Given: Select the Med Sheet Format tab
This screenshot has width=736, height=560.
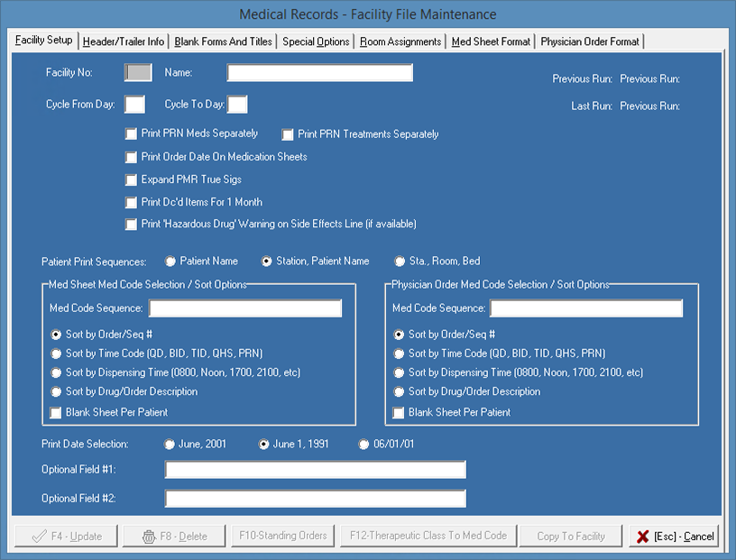Looking at the screenshot, I should [x=491, y=41].
